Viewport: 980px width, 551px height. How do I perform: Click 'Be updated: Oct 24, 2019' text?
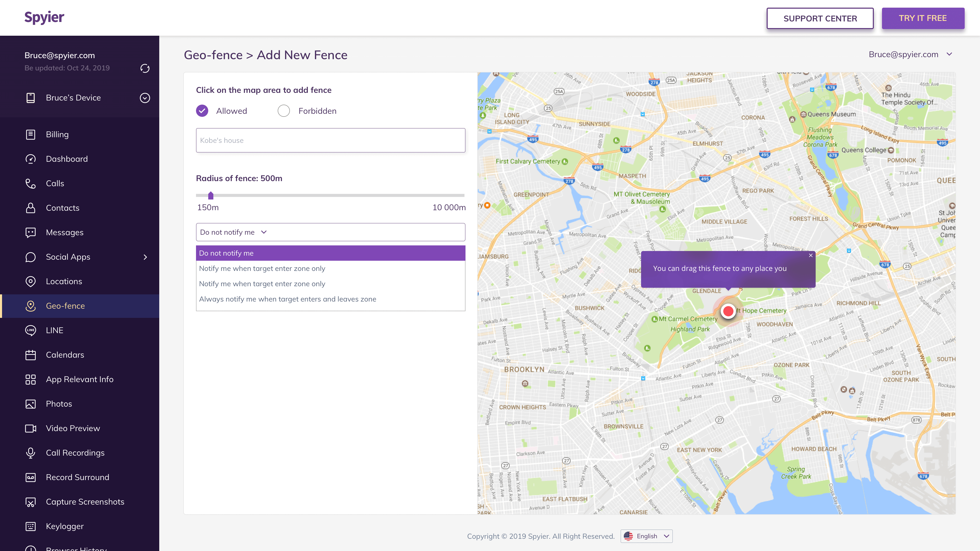pos(67,68)
